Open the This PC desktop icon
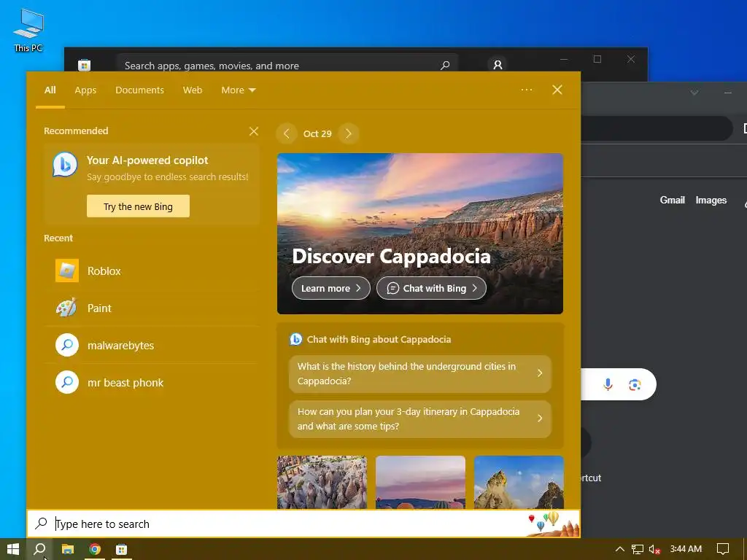The image size is (747, 560). pyautogui.click(x=28, y=30)
